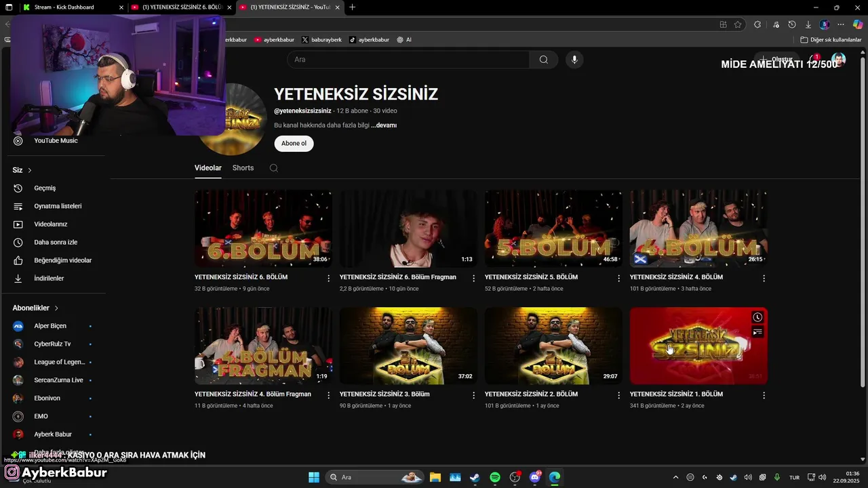Open options menu for 6. Bölüm Fragman video
868x488 pixels.
point(474,279)
